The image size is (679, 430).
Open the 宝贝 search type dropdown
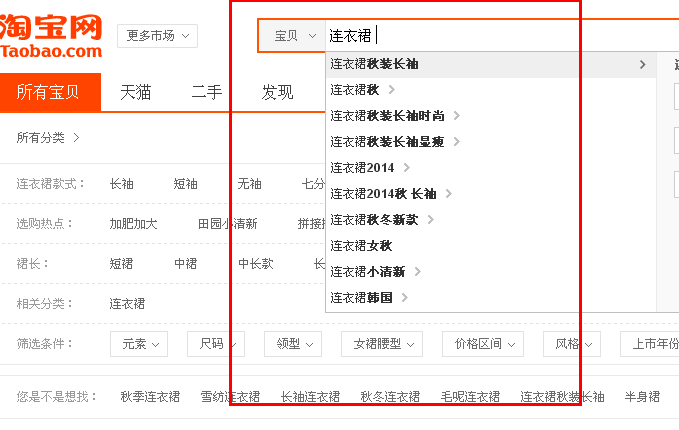click(x=294, y=36)
